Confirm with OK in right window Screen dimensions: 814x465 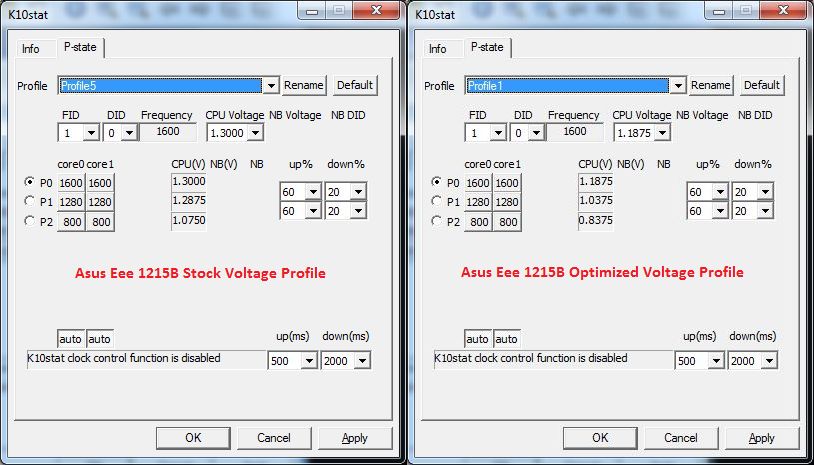[x=600, y=438]
